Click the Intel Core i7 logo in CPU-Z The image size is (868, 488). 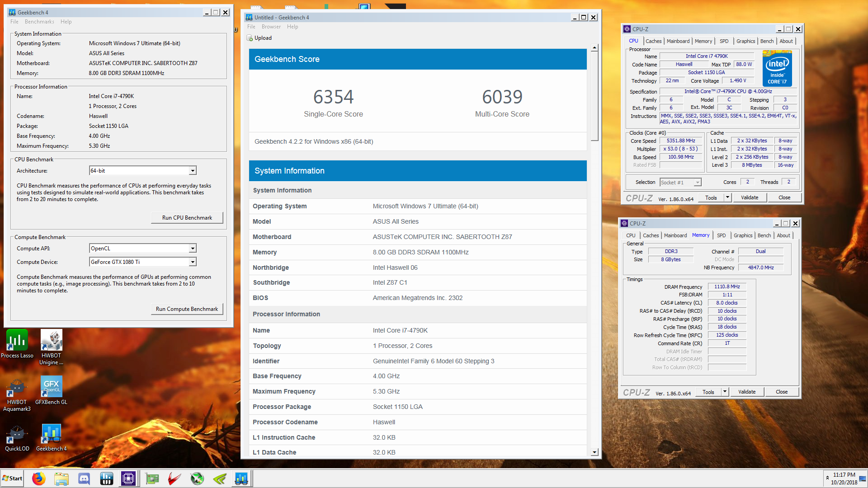tap(777, 69)
